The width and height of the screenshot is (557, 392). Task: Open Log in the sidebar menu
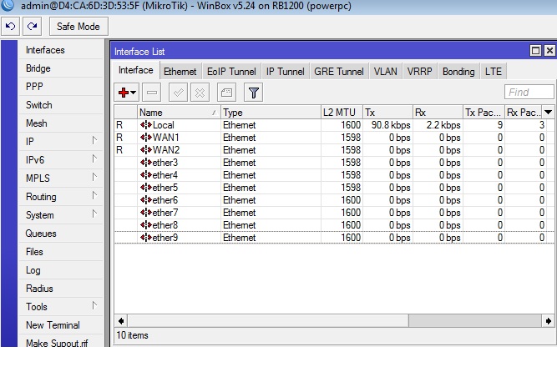[x=60, y=270]
